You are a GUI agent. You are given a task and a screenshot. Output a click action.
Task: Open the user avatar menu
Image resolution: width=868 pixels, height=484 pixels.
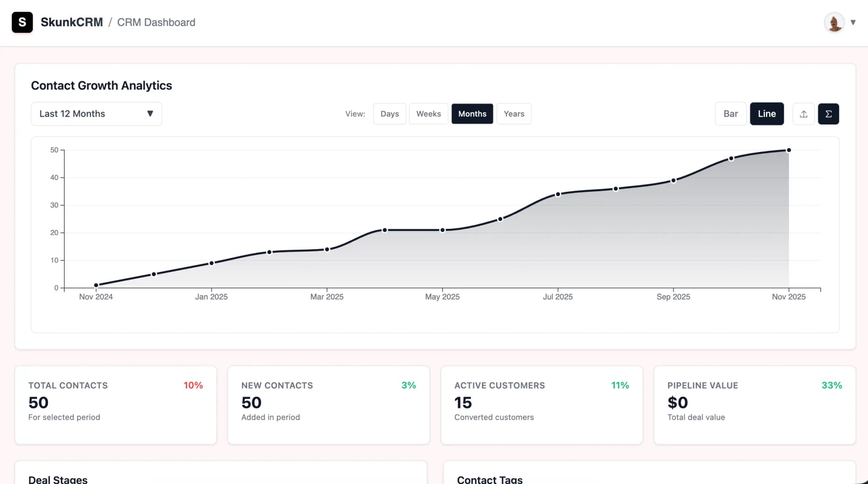click(834, 22)
